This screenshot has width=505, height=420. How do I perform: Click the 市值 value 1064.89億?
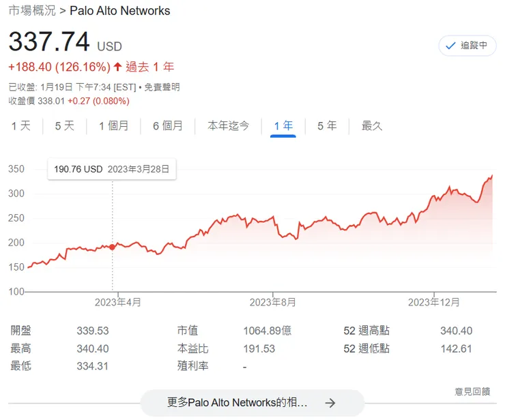point(268,331)
